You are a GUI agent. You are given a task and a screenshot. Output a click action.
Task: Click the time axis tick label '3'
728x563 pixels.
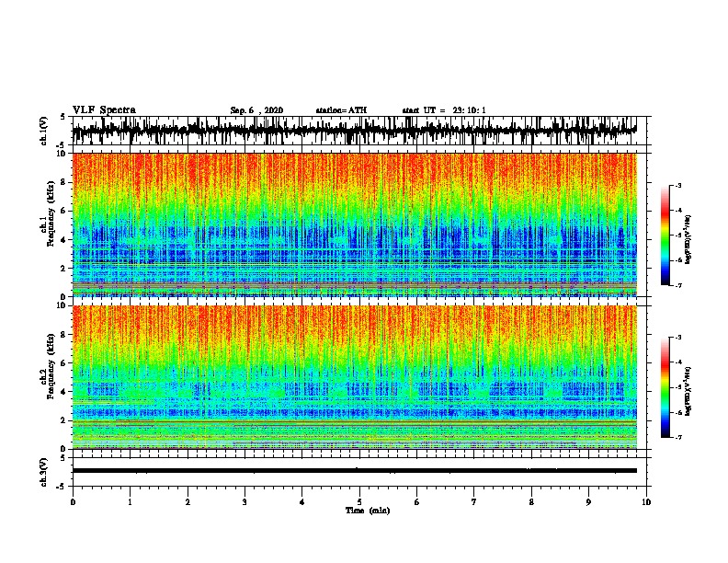click(x=245, y=502)
